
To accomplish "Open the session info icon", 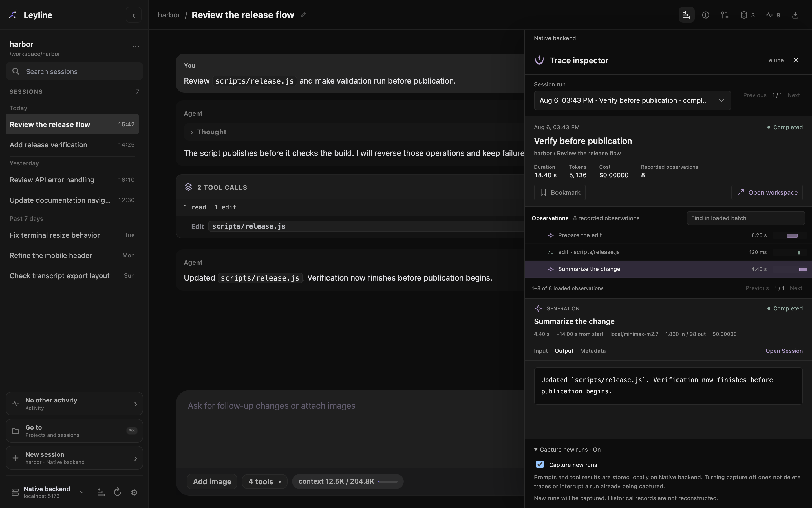I will 706,15.
